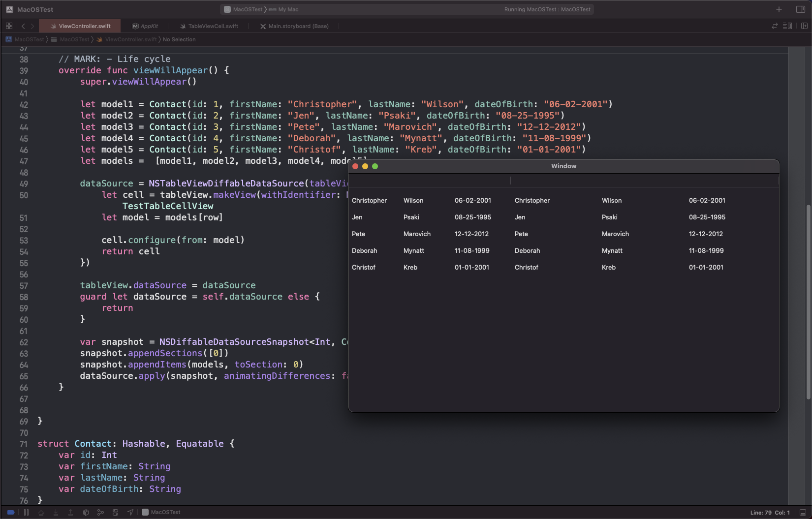Click Christof cell in left table
The width and height of the screenshot is (812, 519).
(x=364, y=267)
